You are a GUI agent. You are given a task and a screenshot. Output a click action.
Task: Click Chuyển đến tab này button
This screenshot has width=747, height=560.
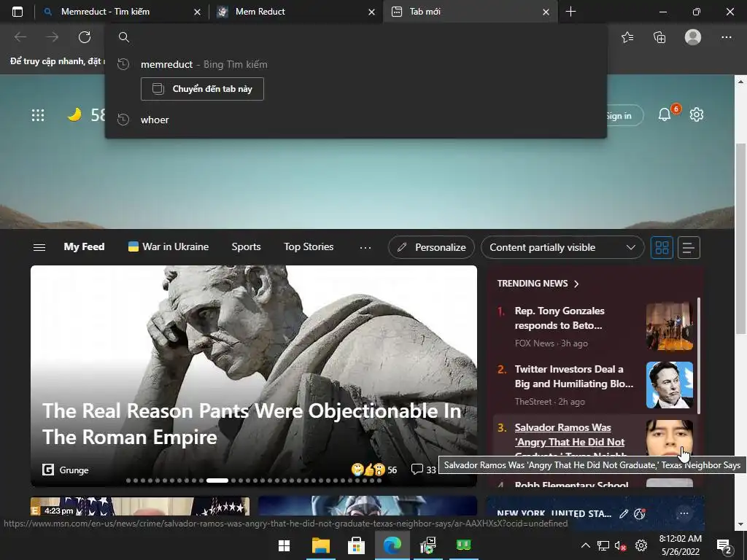pyautogui.click(x=203, y=89)
